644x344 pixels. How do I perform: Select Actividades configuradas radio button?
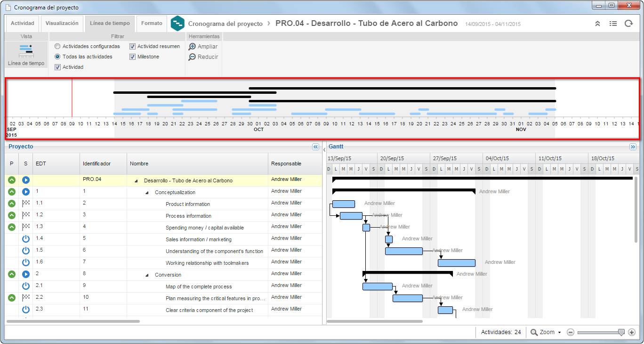(57, 47)
